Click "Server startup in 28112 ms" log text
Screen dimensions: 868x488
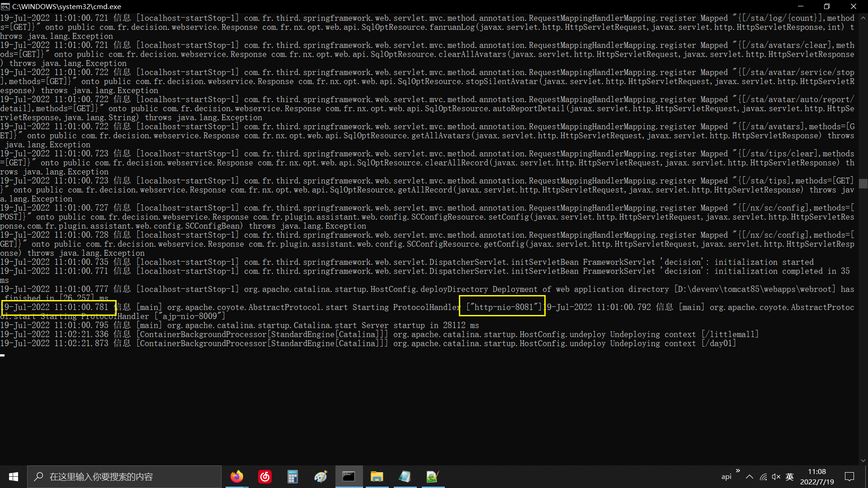coord(420,325)
